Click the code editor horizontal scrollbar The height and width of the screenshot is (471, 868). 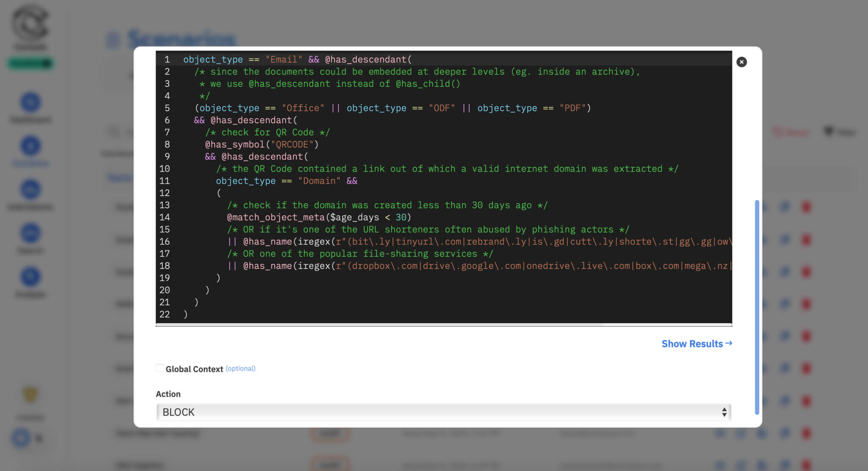(379, 325)
